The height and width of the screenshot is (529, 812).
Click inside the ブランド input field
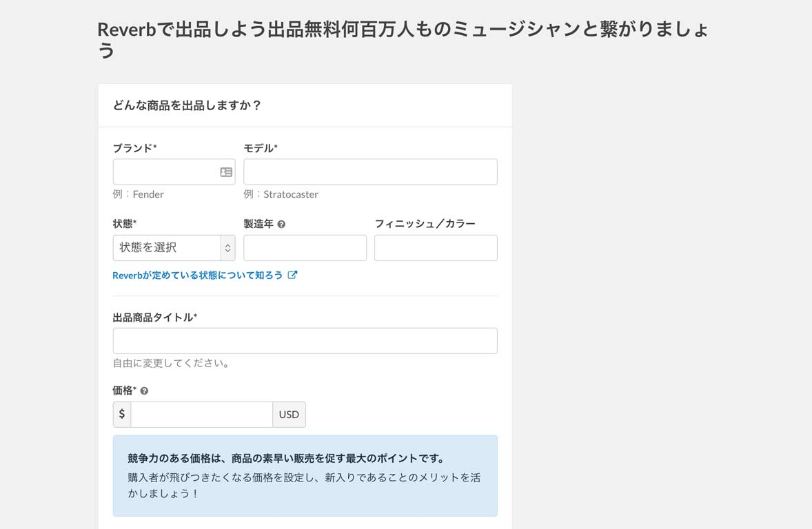click(165, 172)
